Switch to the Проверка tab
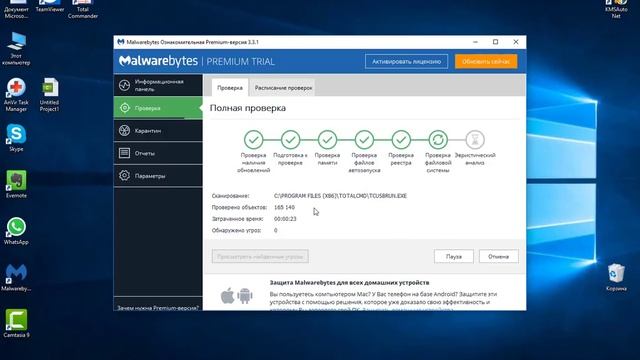 [x=230, y=88]
